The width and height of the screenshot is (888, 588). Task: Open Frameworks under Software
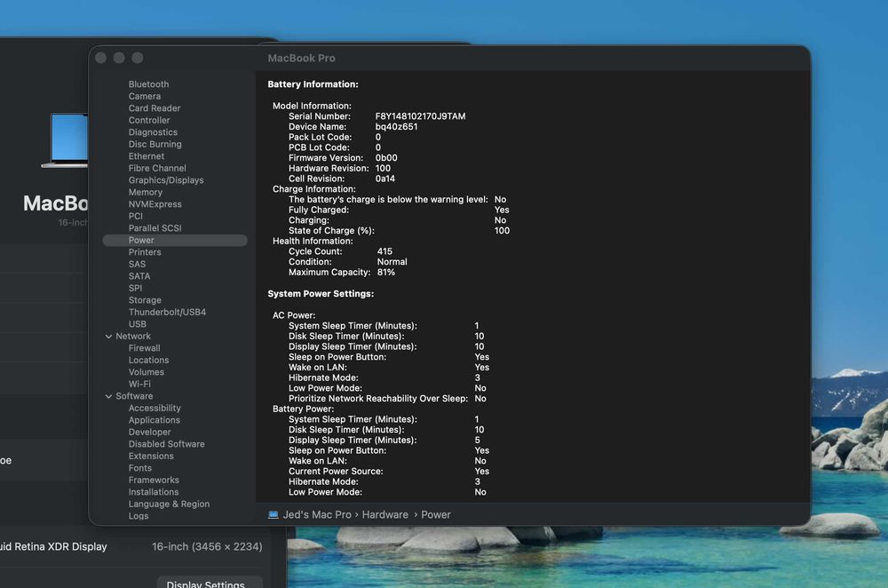(x=154, y=481)
